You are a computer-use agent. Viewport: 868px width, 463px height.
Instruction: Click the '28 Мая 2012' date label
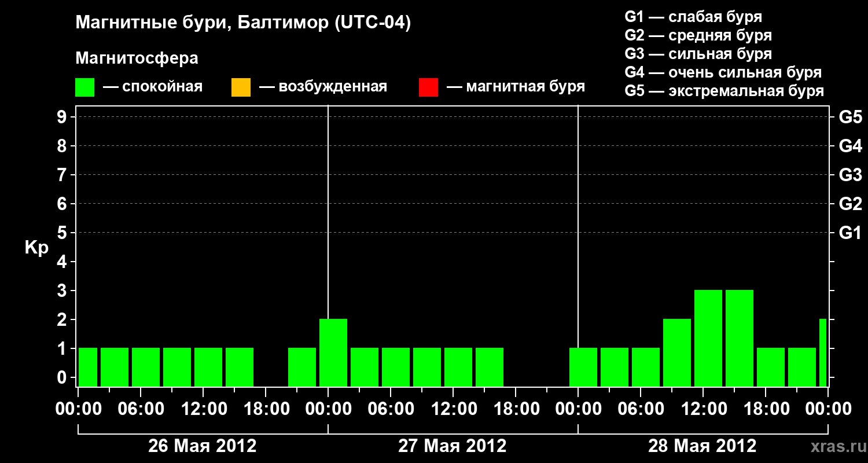point(702,446)
